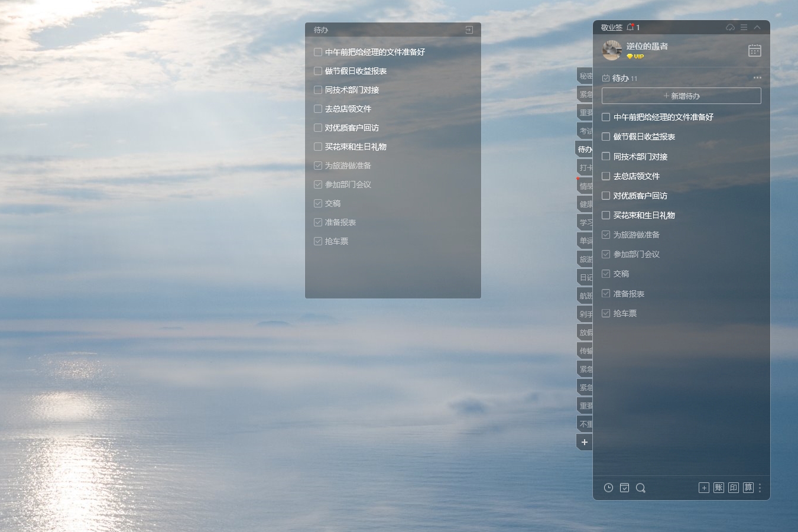Check 去总店领文件 in floating window
Screen dimensions: 798x532
(318, 109)
